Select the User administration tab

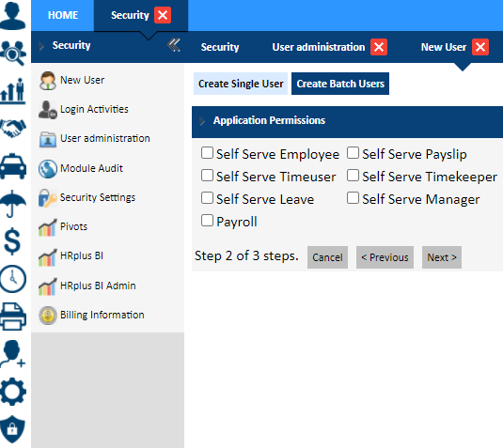(318, 47)
